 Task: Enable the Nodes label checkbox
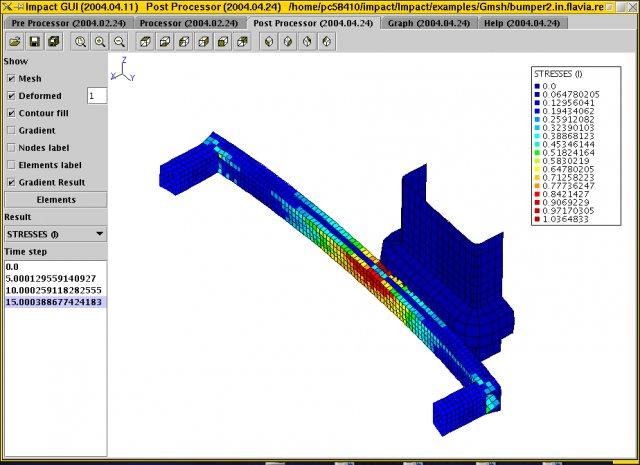[x=11, y=148]
